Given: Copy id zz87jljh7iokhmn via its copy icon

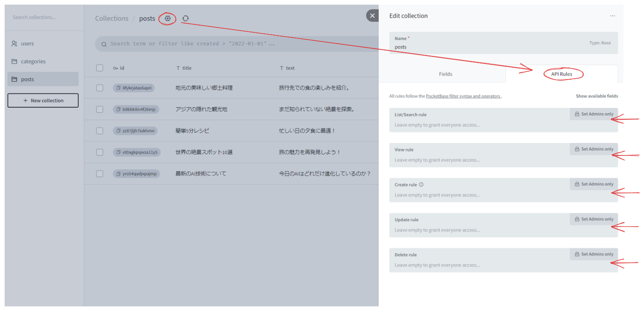Looking at the screenshot, I should (x=118, y=131).
